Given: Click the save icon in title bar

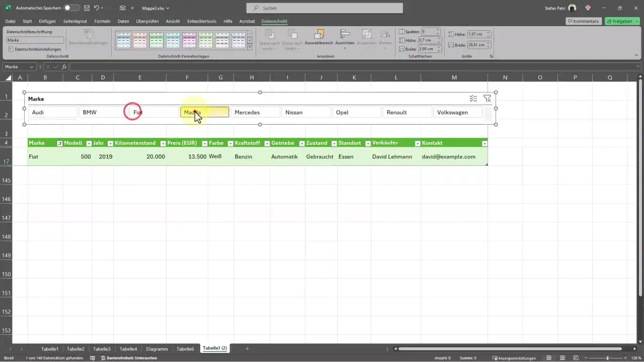Looking at the screenshot, I should pos(87,8).
